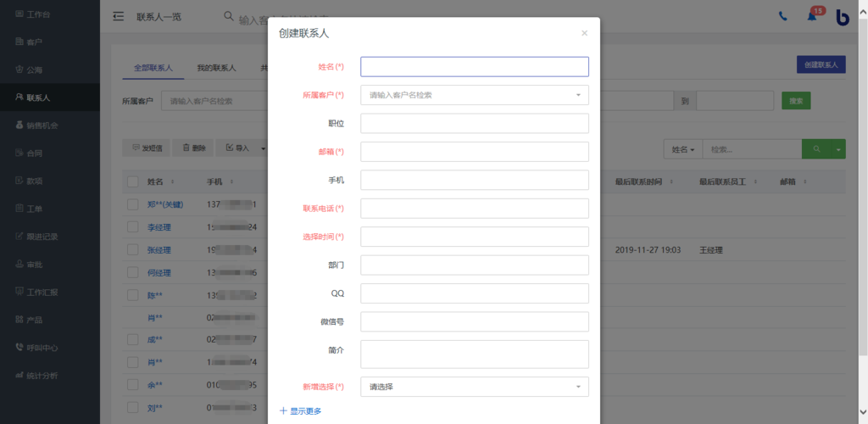Open 新增选择 dropdown in dialog
The height and width of the screenshot is (424, 868).
(475, 387)
